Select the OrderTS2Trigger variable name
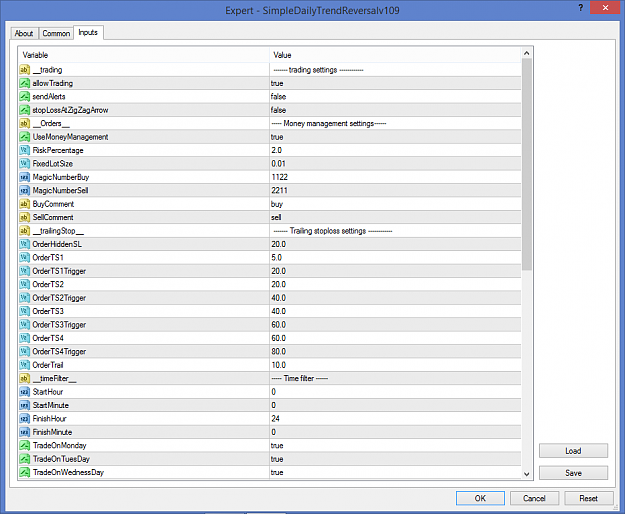 point(59,298)
